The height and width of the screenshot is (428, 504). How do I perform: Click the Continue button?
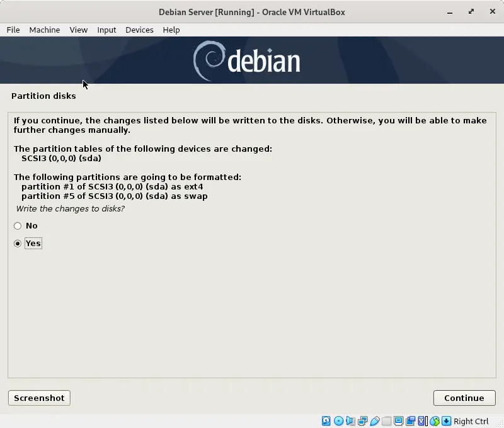coord(464,398)
